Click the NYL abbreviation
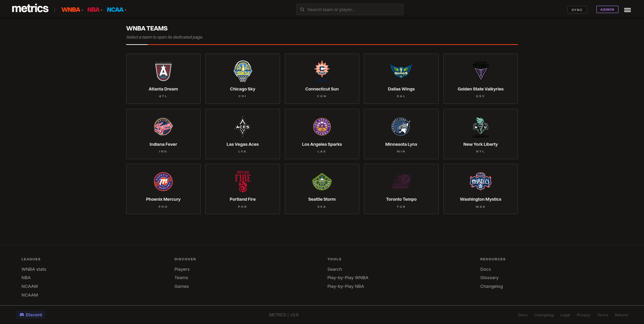 (x=480, y=151)
